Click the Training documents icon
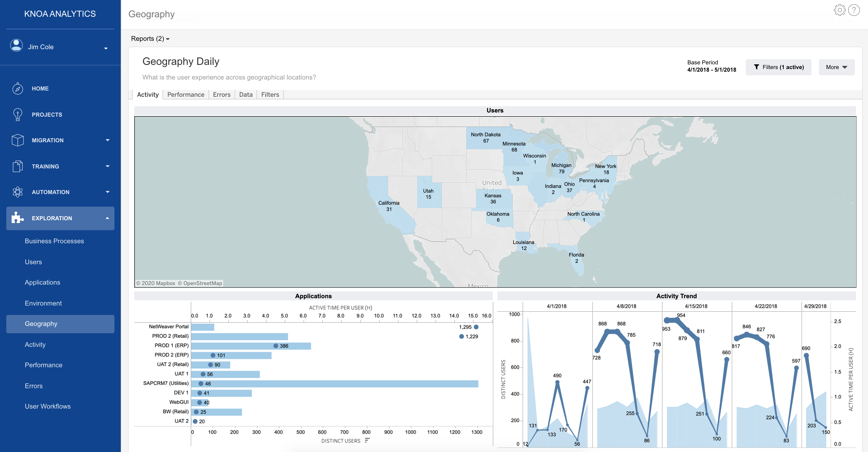 pos(18,166)
